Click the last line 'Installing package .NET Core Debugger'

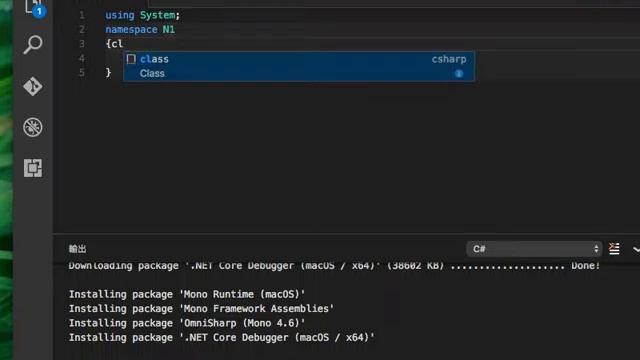(x=222, y=338)
